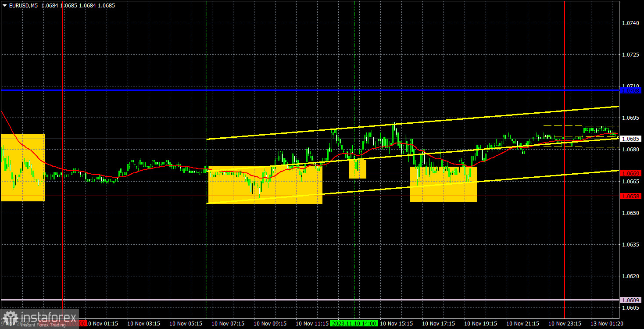The height and width of the screenshot is (329, 644).
Task: Select the blue horizontal line at 1.0708
Action: (x=310, y=90)
